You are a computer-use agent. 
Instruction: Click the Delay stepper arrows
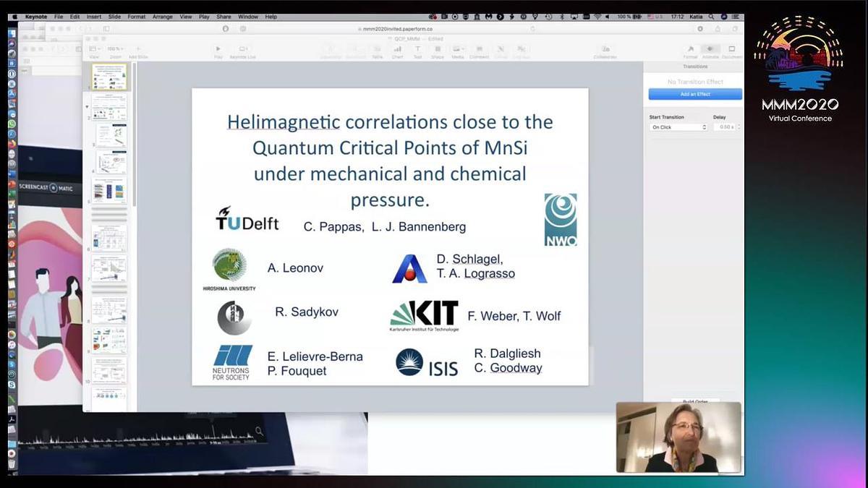tap(739, 127)
